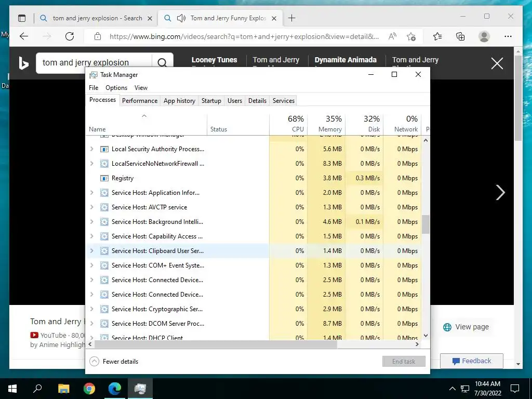Image resolution: width=532 pixels, height=399 pixels.
Task: Refresh the Bing page in Edge
Action: (70, 36)
